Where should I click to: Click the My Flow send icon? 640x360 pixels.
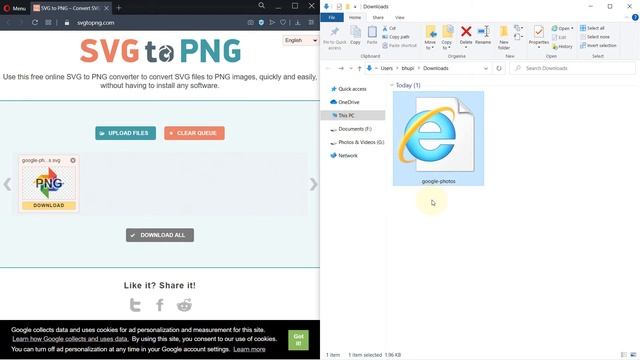click(x=272, y=22)
